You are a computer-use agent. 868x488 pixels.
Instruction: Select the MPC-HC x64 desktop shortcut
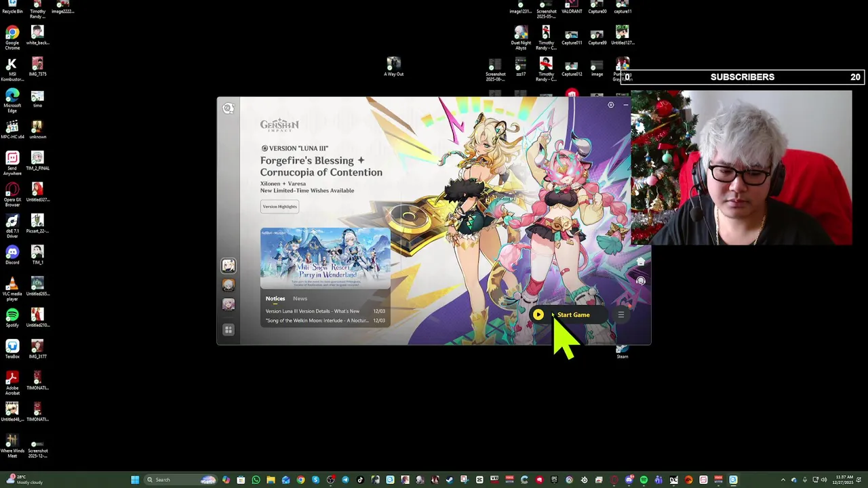point(12,130)
